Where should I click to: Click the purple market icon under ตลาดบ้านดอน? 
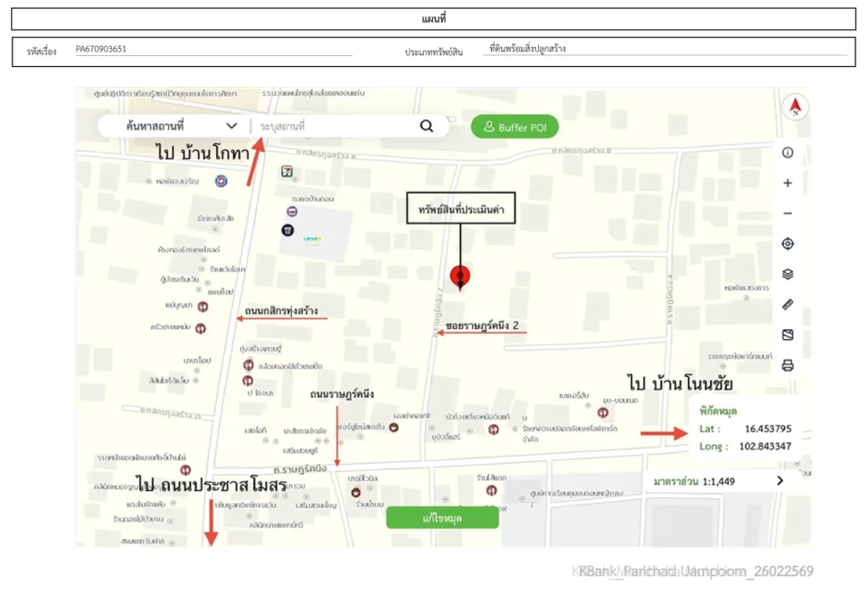[x=292, y=212]
